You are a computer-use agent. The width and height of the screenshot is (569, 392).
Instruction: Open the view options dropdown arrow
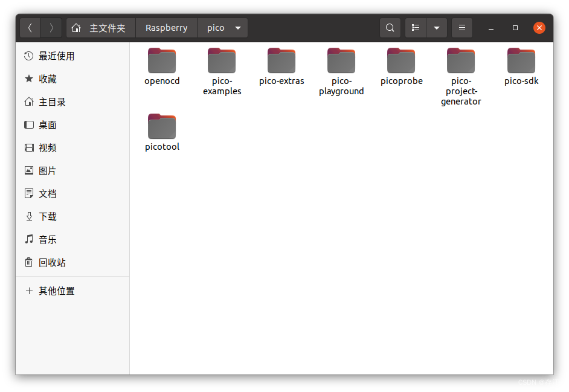[436, 27]
